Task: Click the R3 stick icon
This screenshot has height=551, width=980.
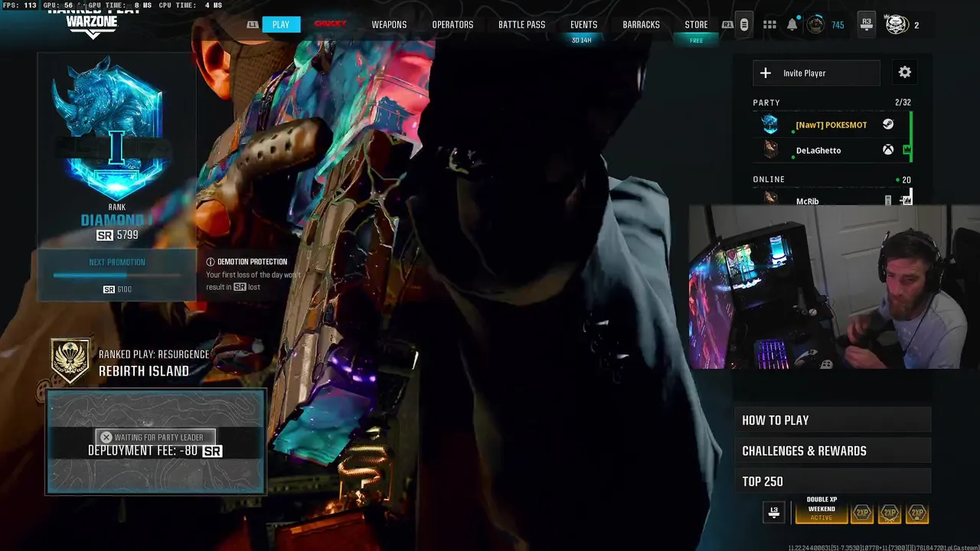Action: tap(867, 25)
